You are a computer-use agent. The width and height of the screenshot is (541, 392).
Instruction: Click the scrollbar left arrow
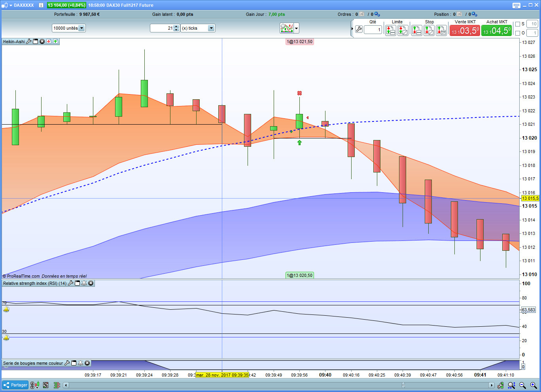tap(66, 385)
